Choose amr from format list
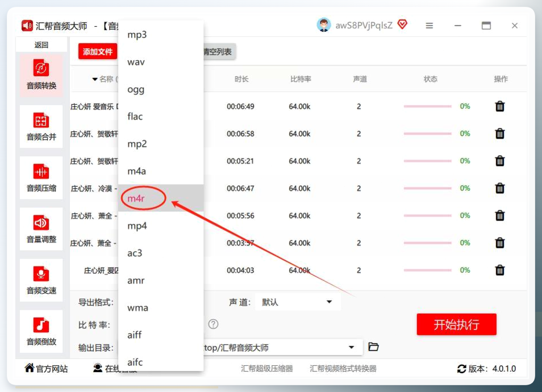The height and width of the screenshot is (392, 542). coord(161,280)
